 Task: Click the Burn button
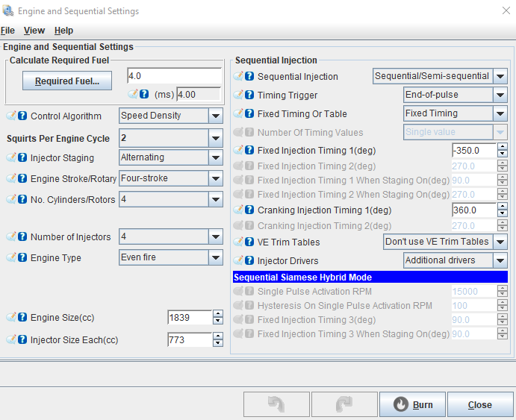(x=412, y=404)
